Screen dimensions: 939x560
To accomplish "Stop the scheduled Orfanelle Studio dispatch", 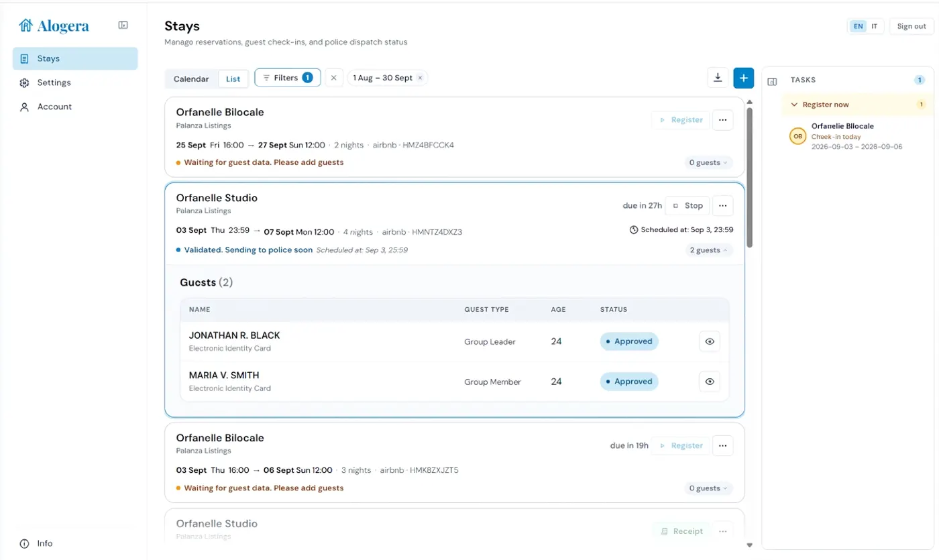I will coord(687,206).
